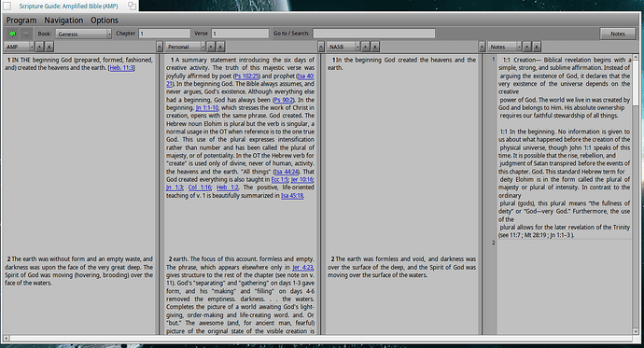Click the 'Chapter' label in the toolbar

[x=125, y=34]
